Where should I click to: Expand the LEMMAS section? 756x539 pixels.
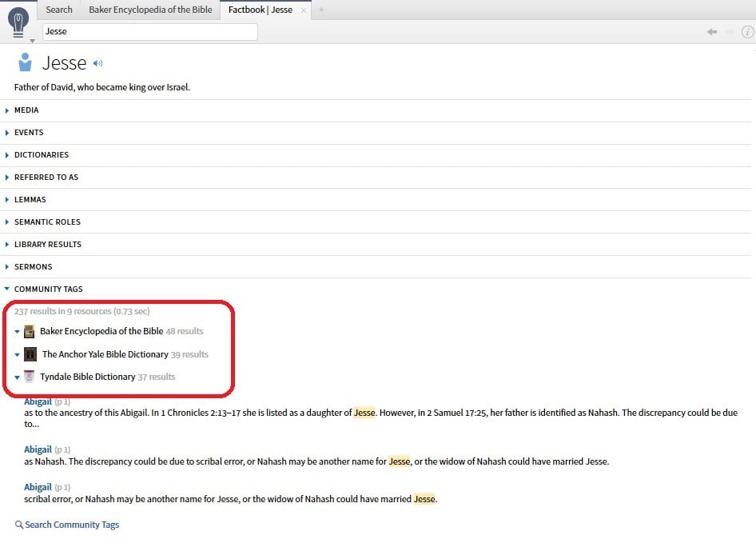[6, 200]
